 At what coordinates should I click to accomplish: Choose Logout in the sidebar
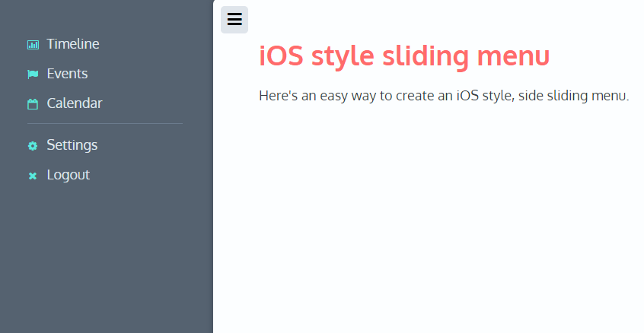coord(69,175)
